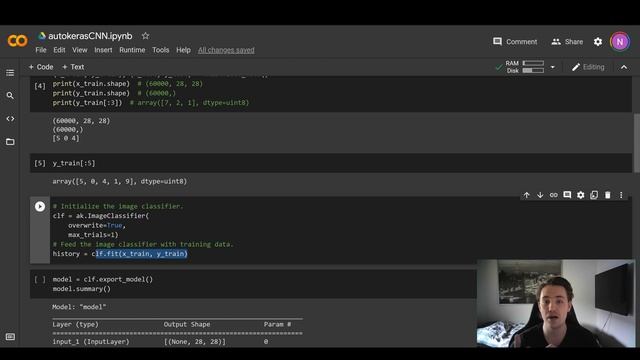Click the output array([5, 0, 4, 1, 9], dtype=uint8)
The height and width of the screenshot is (360, 640).
[x=119, y=181]
